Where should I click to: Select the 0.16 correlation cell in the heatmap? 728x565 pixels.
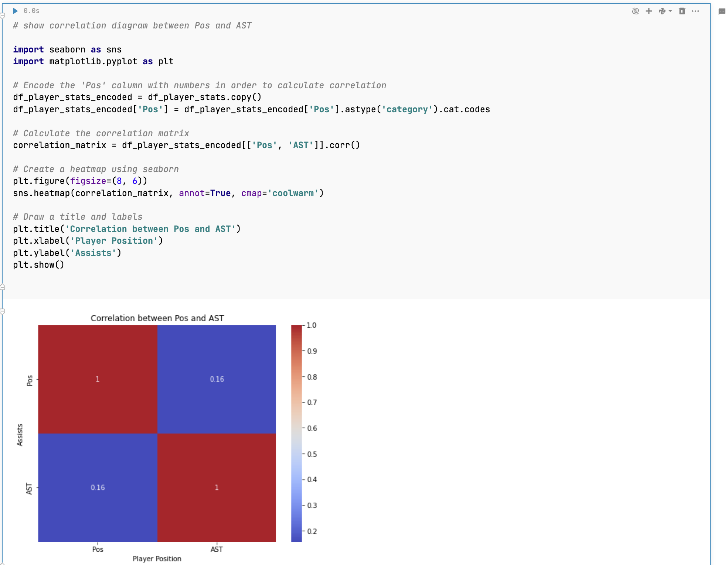pos(217,379)
